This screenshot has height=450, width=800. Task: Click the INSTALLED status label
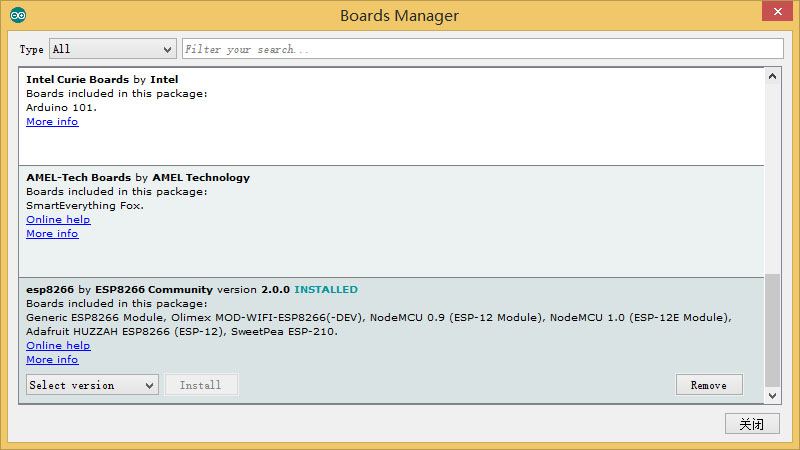(326, 289)
